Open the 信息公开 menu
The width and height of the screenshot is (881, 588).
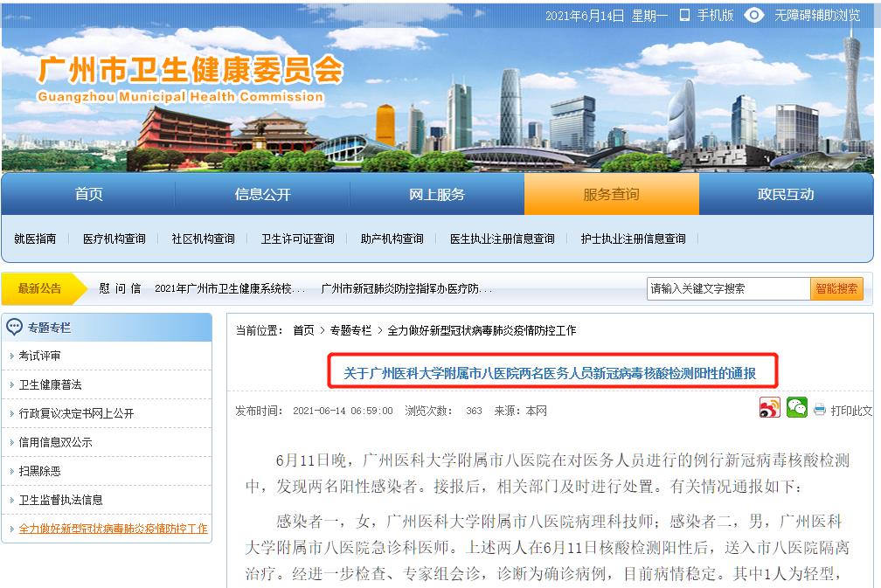click(x=262, y=195)
